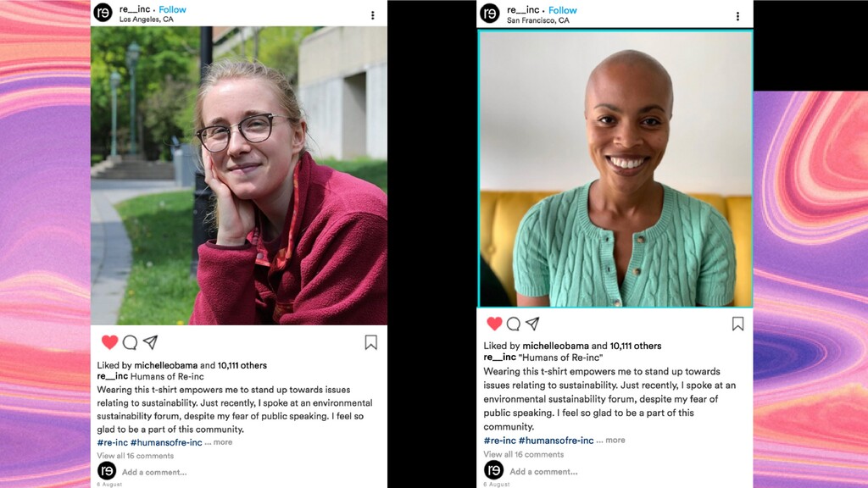Expand caption with 'more' on San Francisco post

point(615,440)
